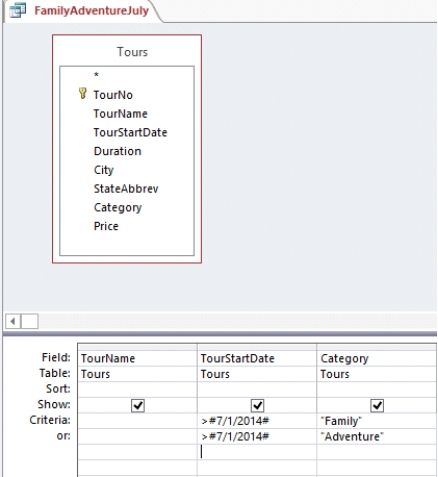Select Category in the Tours field list
This screenshot has width=438, height=477.
coord(118,208)
